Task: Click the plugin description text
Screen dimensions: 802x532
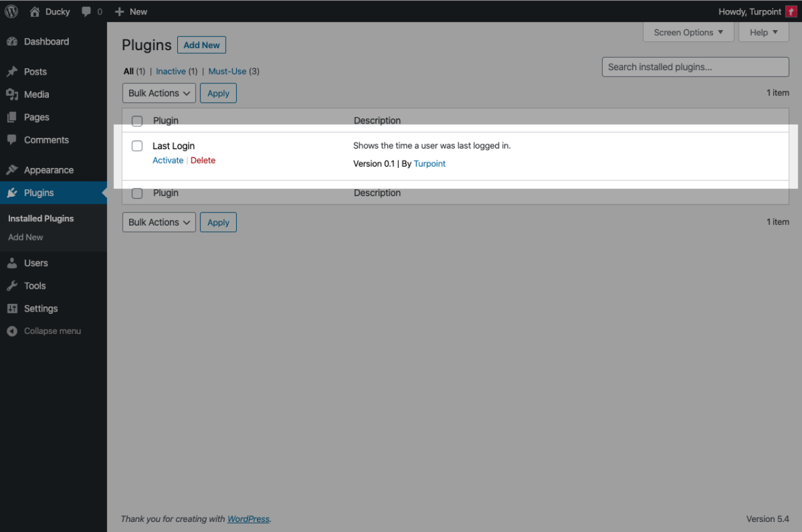Action: (432, 145)
